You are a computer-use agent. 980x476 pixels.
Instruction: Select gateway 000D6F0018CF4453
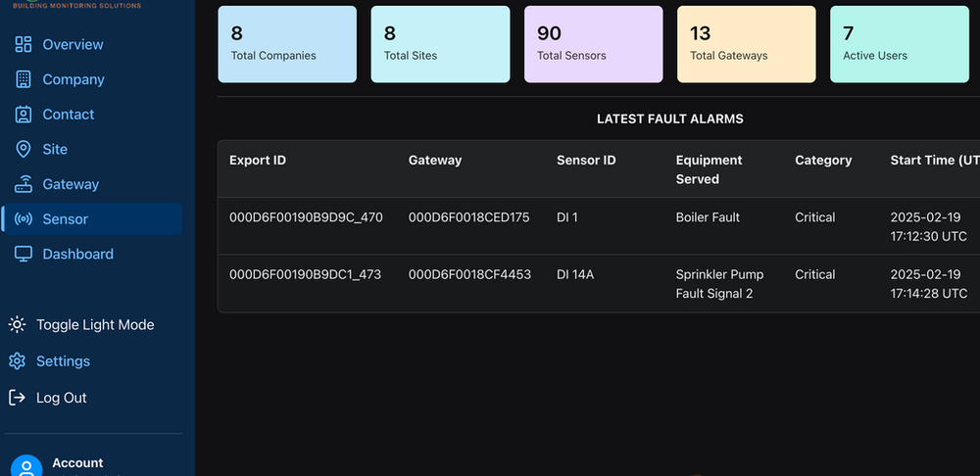[x=470, y=274]
